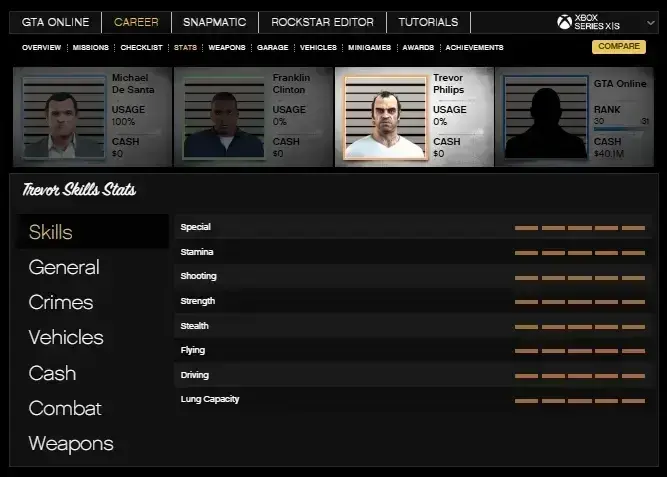Click the GTA Online cash $40.1M value
This screenshot has width=667, height=477.
[609, 154]
